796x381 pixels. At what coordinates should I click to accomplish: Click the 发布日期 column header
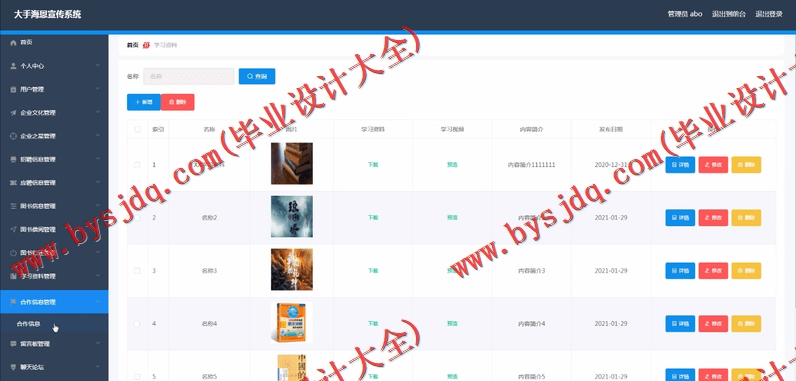pyautogui.click(x=611, y=129)
